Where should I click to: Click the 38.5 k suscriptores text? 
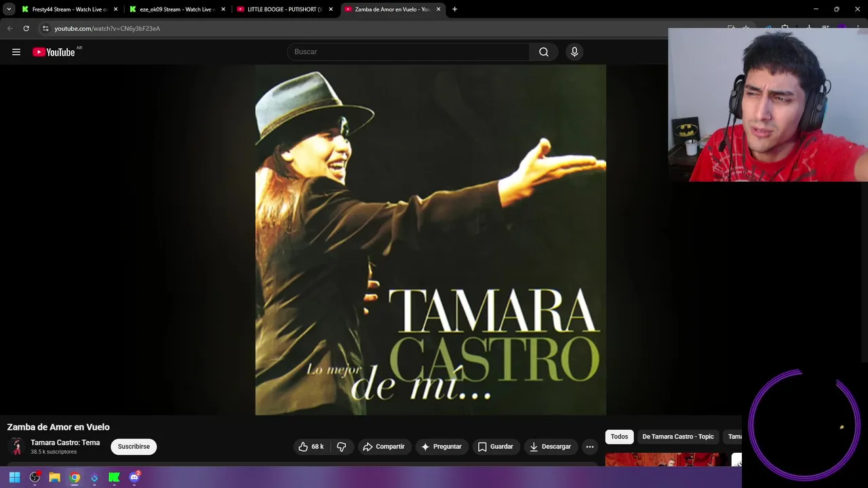54,452
